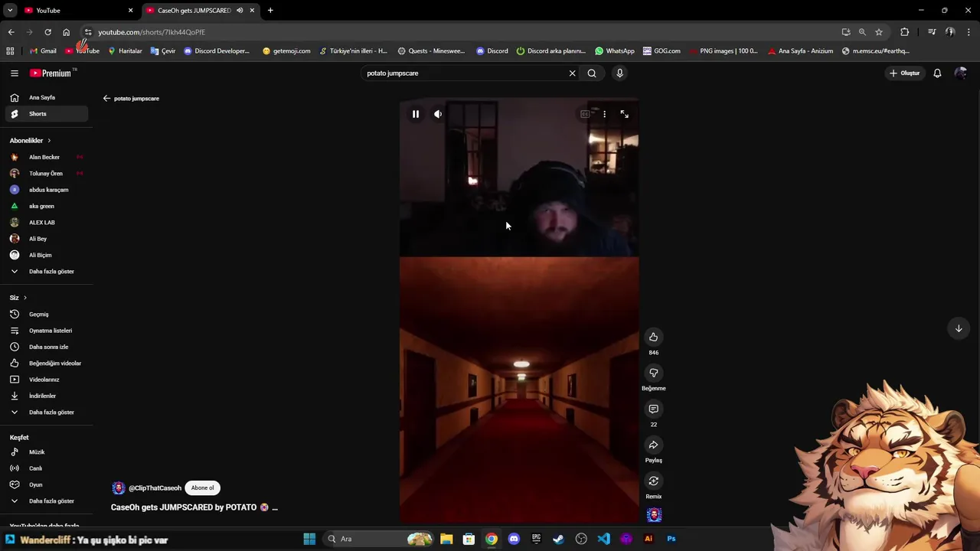This screenshot has height=551, width=980.
Task: Bookmark this page with the star
Action: point(879,32)
